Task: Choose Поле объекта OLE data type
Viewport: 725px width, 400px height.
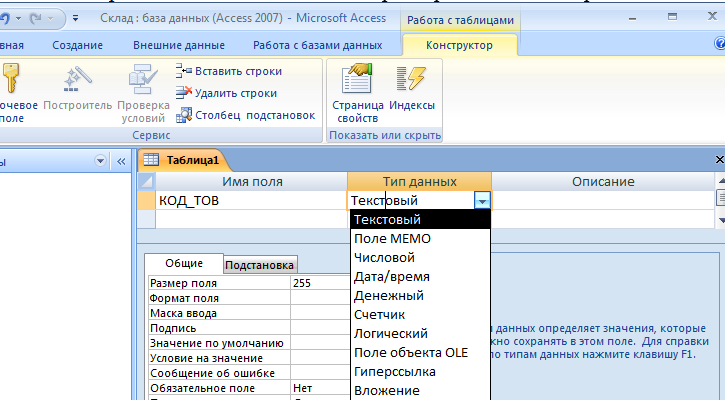Action: (420, 352)
